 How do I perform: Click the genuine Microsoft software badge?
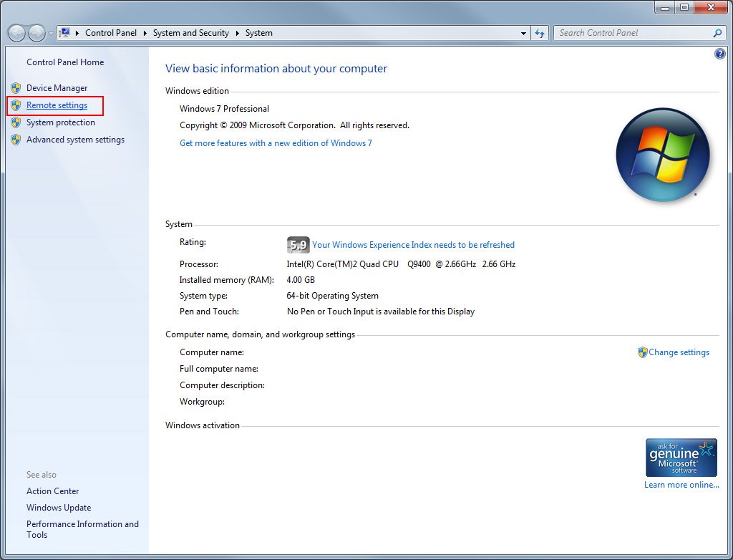click(681, 458)
